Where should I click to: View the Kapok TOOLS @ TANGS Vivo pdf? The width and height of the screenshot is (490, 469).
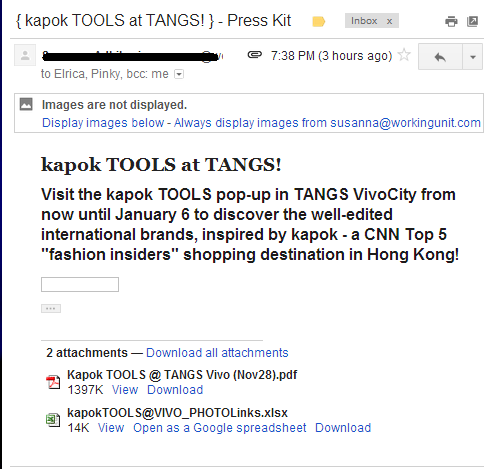coord(125,390)
